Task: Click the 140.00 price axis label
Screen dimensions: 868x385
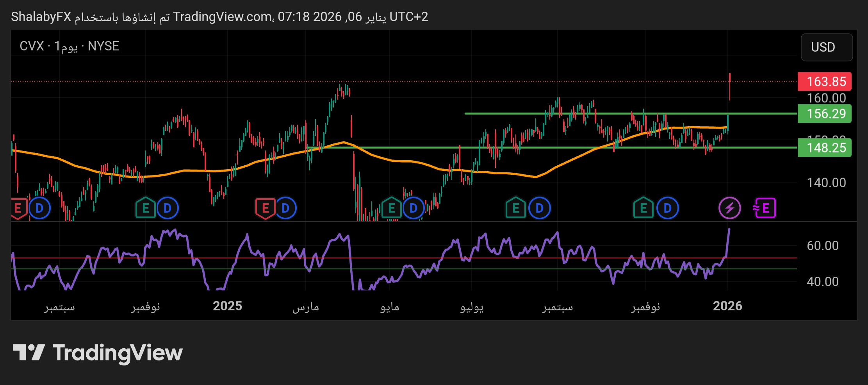Action: tap(826, 183)
